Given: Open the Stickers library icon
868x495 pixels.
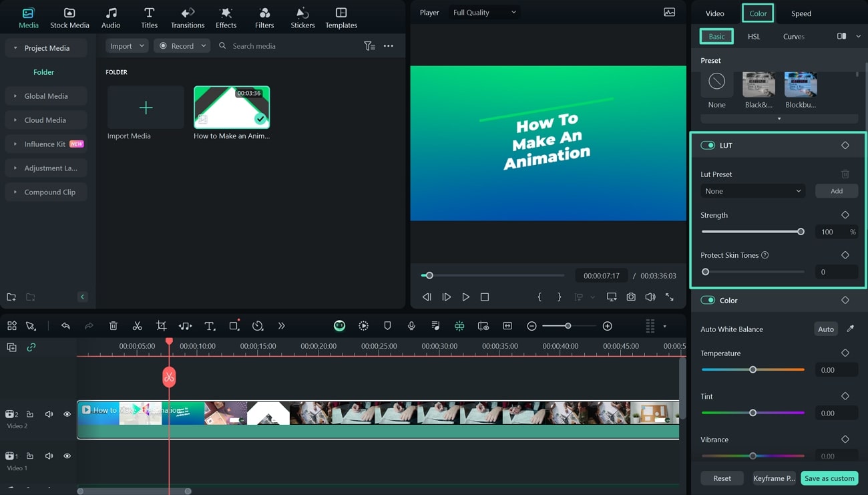Looking at the screenshot, I should [302, 18].
